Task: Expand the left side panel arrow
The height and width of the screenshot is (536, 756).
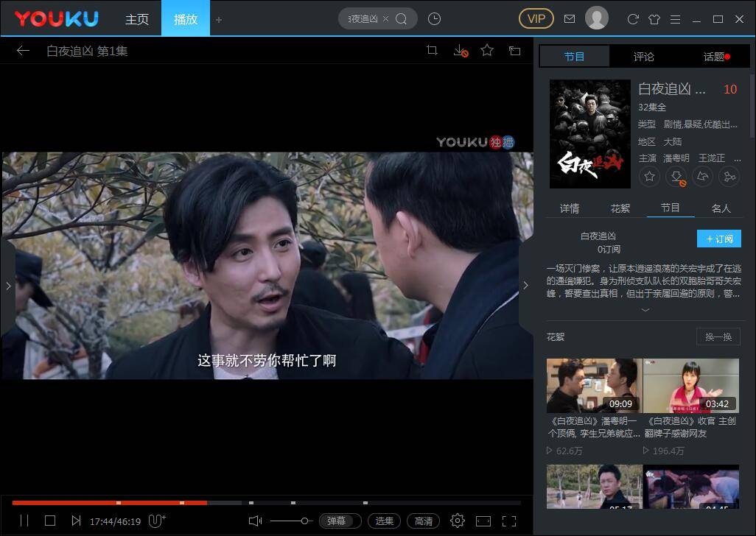Action: pyautogui.click(x=8, y=286)
